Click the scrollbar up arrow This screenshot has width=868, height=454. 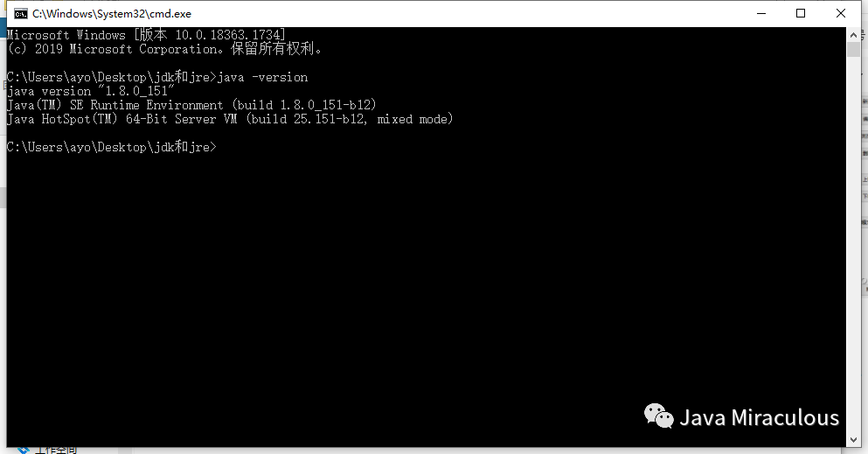click(x=853, y=35)
